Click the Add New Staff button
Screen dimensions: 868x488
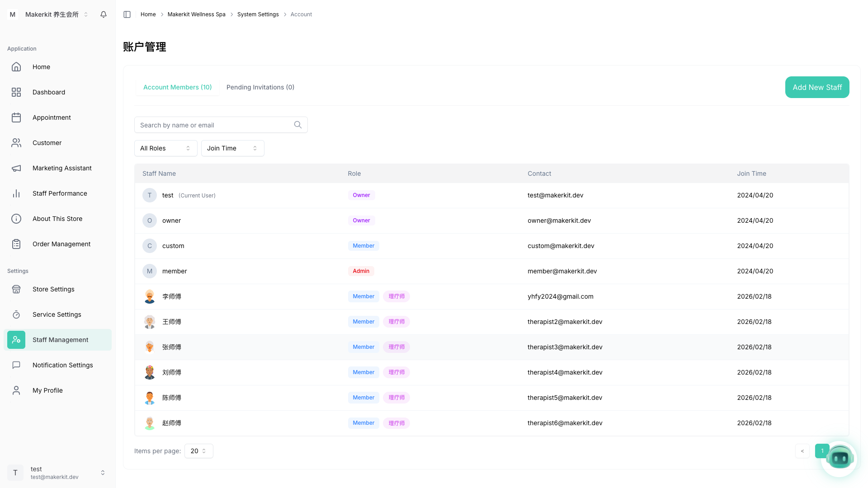click(817, 87)
